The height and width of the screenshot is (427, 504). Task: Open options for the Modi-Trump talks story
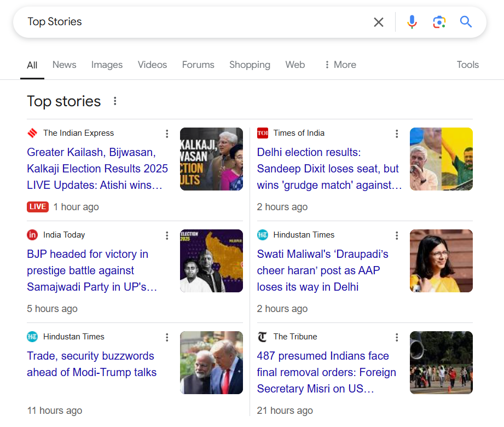[167, 337]
